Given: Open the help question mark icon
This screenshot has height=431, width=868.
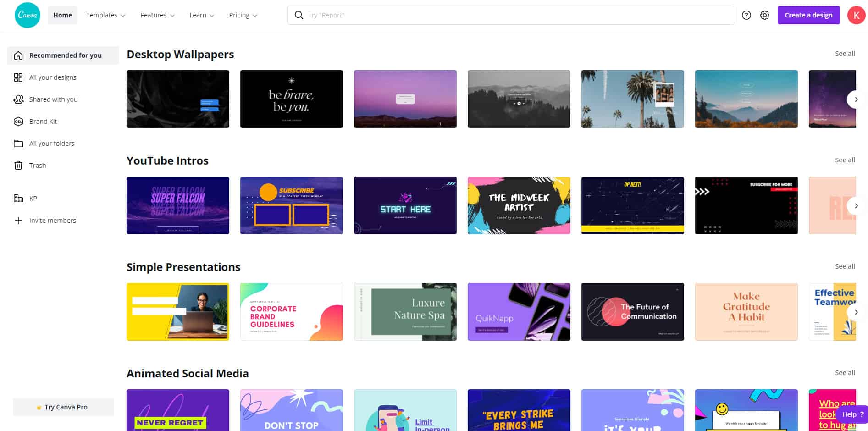Looking at the screenshot, I should (746, 15).
